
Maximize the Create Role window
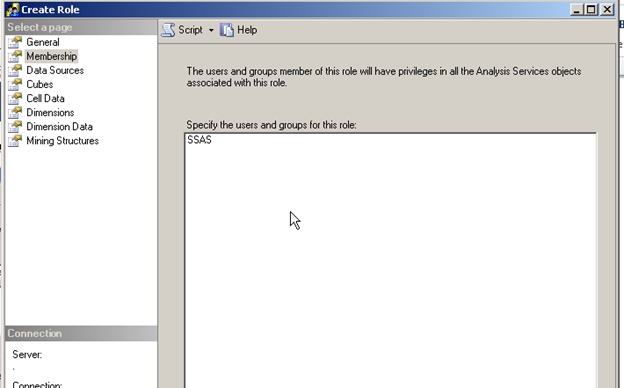pos(591,10)
